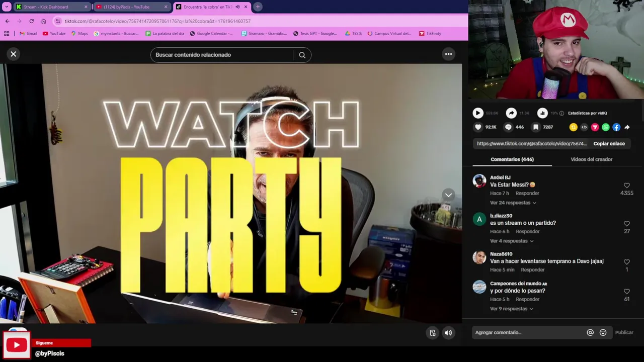Reply to b.diazz30's comment
This screenshot has width=644, height=362.
click(527, 231)
